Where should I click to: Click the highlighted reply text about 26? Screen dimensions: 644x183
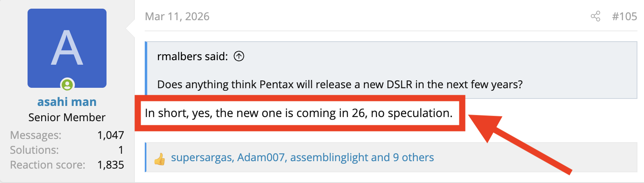pos(299,113)
